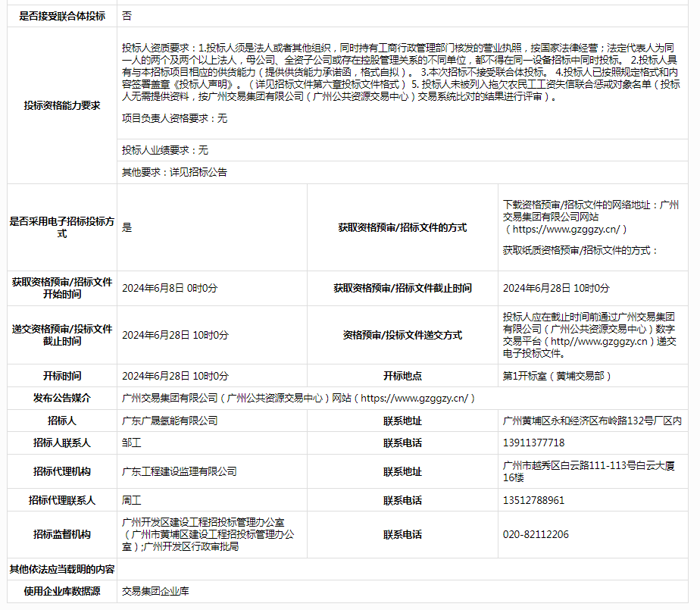Image resolution: width=700 pixels, height=610 pixels.
Task: Click the 招标监督机构 header cell
Action: pyautogui.click(x=61, y=534)
